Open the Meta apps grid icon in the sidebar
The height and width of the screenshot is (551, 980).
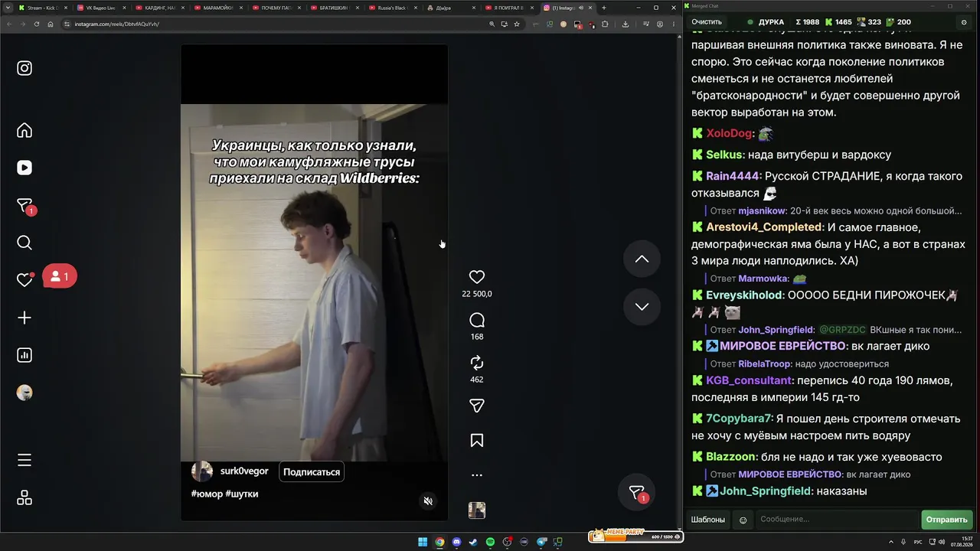tap(24, 497)
